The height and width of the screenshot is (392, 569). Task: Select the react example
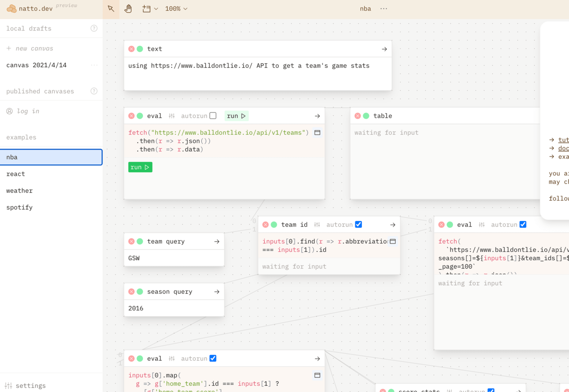pyautogui.click(x=51, y=174)
